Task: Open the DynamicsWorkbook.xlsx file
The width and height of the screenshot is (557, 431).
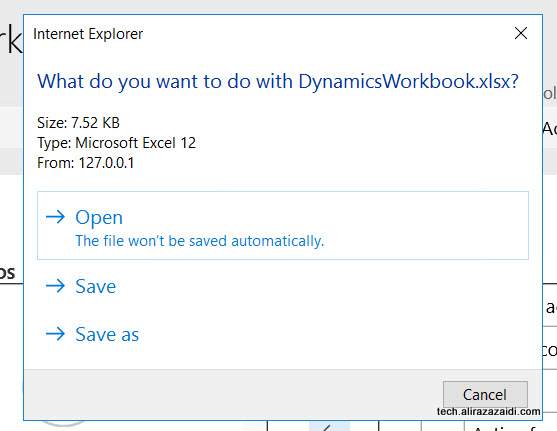Action: [x=99, y=217]
